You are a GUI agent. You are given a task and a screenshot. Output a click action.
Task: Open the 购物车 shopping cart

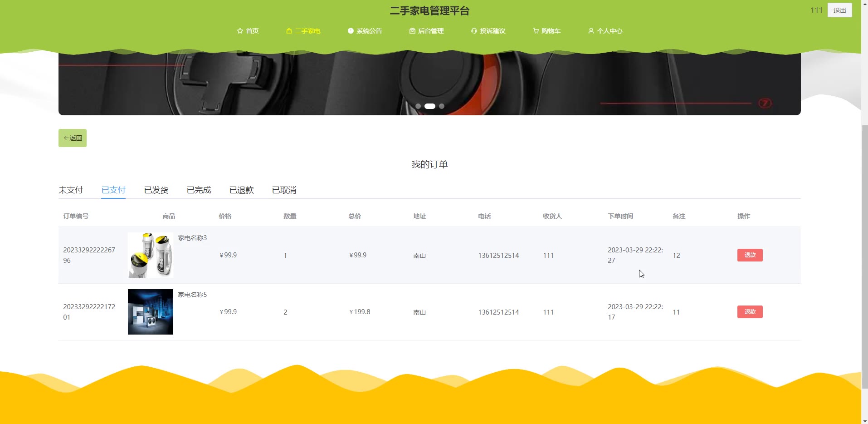click(x=546, y=31)
